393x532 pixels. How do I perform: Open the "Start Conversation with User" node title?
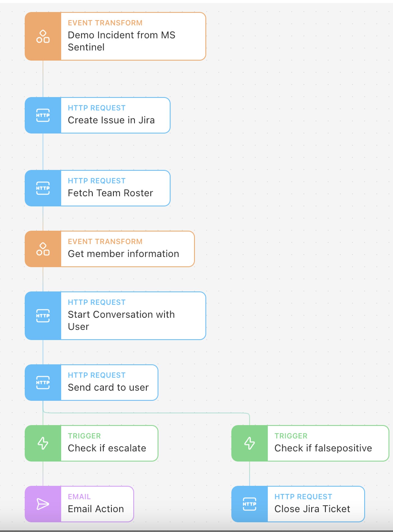[x=121, y=320]
